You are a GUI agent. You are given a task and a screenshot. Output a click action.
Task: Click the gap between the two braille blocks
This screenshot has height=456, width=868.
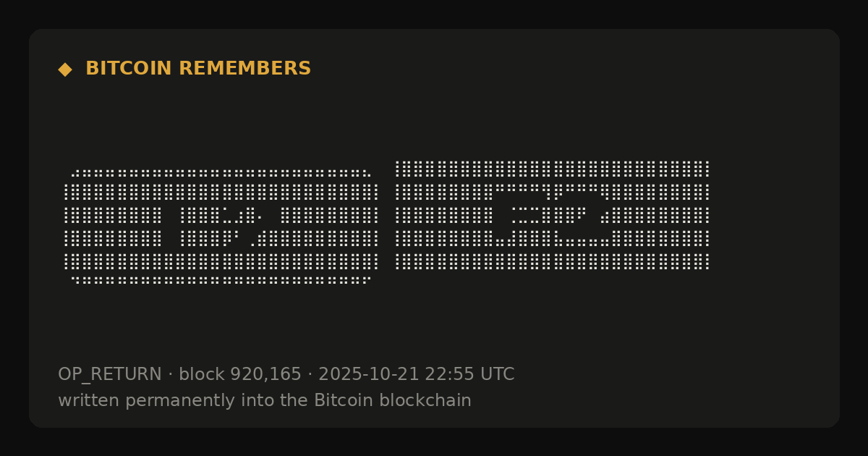(387, 221)
